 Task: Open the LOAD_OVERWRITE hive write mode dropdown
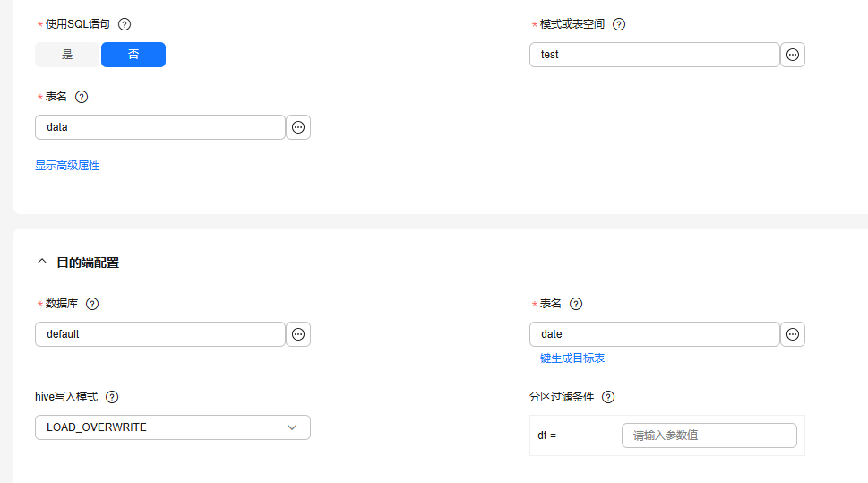click(172, 427)
